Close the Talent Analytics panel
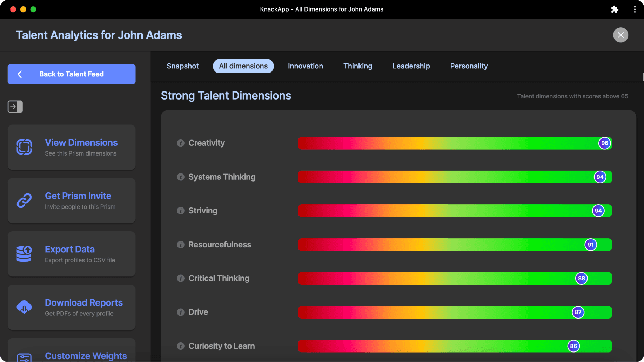The height and width of the screenshot is (362, 644). 620,35
